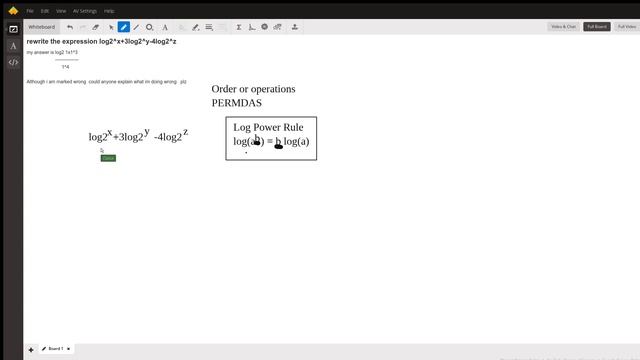Screen dimensions: 640x360
Task: Add a new board with plus icon
Action: (31, 349)
